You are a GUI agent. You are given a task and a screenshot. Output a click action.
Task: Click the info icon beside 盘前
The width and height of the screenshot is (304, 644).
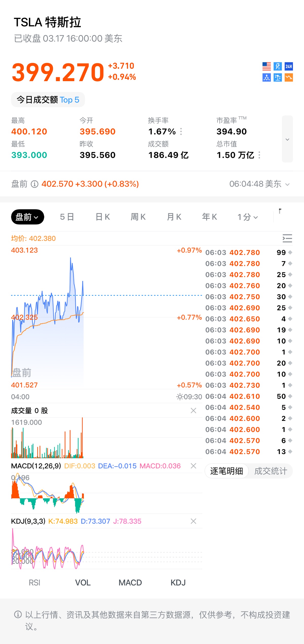[x=34, y=184]
